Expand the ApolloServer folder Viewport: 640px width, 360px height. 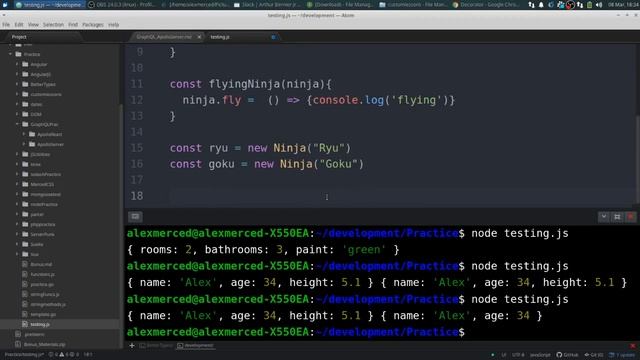coord(24,144)
